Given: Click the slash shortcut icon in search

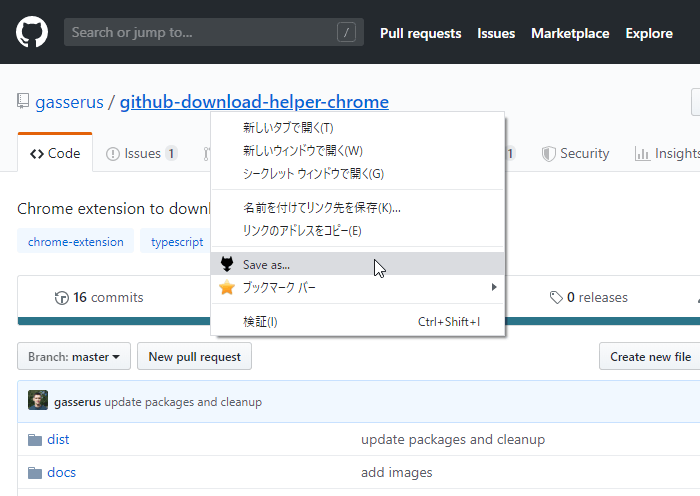Looking at the screenshot, I should coord(346,32).
